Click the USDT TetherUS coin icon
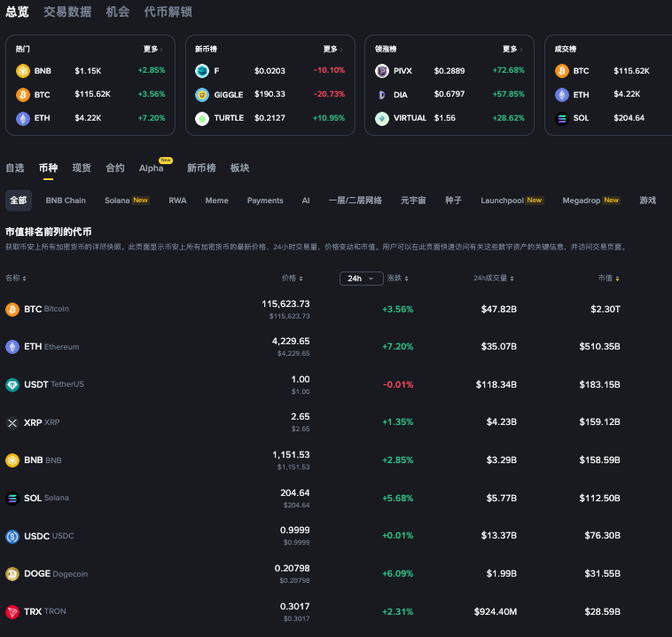Screen dimensions: 672x637 point(12,385)
